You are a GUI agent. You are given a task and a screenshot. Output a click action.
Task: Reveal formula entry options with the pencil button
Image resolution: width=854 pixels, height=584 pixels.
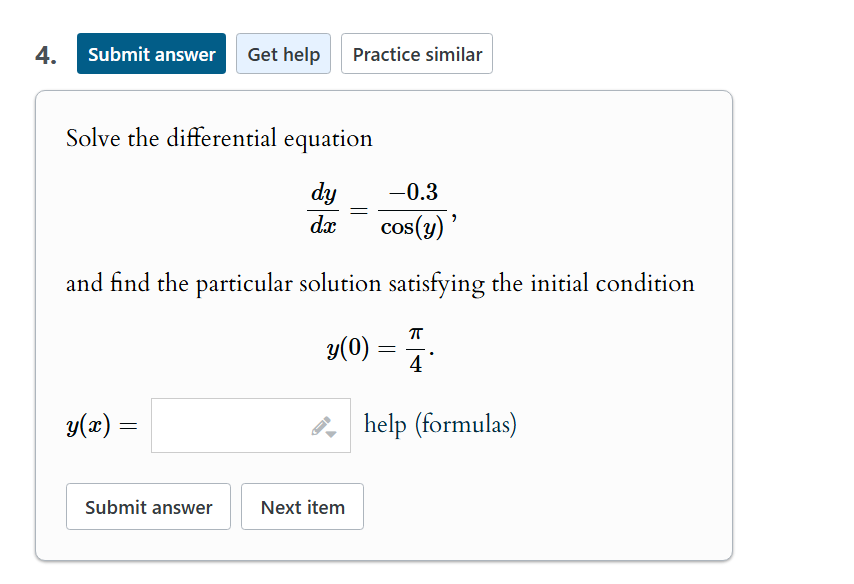tap(320, 424)
